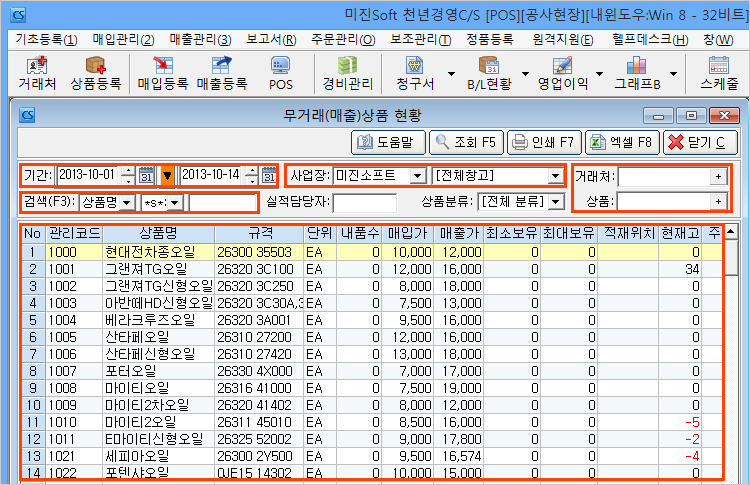Select row 세피아오일
The width and height of the screenshot is (750, 485).
click(x=372, y=456)
